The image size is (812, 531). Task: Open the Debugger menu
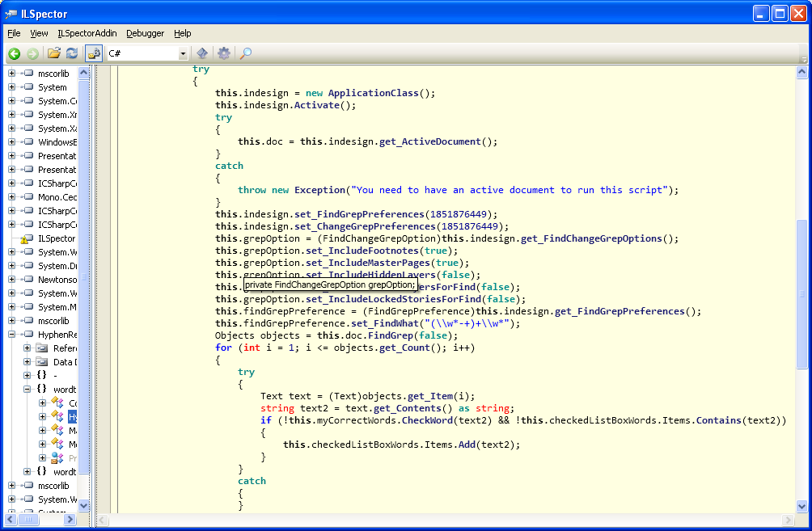tap(145, 33)
